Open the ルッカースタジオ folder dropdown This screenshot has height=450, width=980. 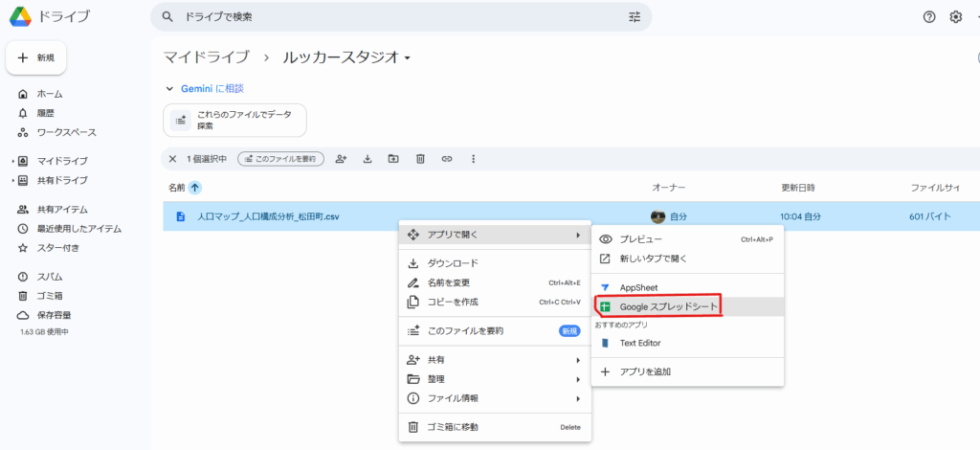407,58
